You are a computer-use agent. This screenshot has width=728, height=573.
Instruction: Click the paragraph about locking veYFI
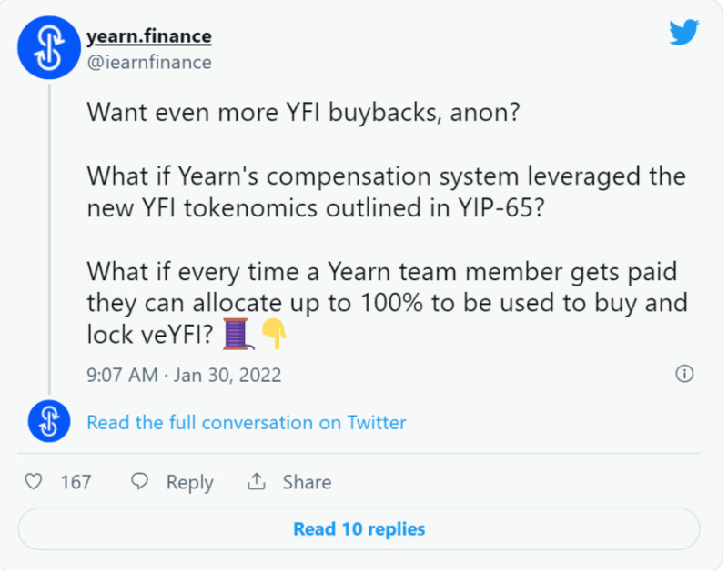(x=387, y=303)
